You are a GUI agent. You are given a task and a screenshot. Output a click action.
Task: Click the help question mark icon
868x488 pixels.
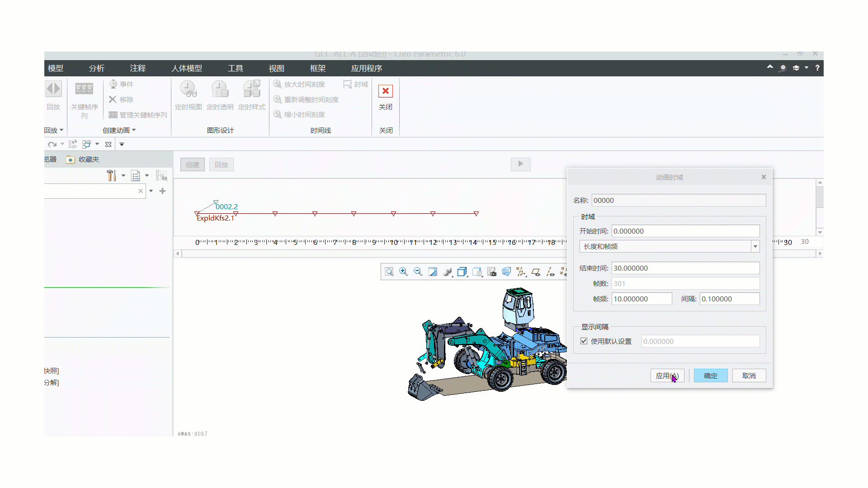[817, 68]
